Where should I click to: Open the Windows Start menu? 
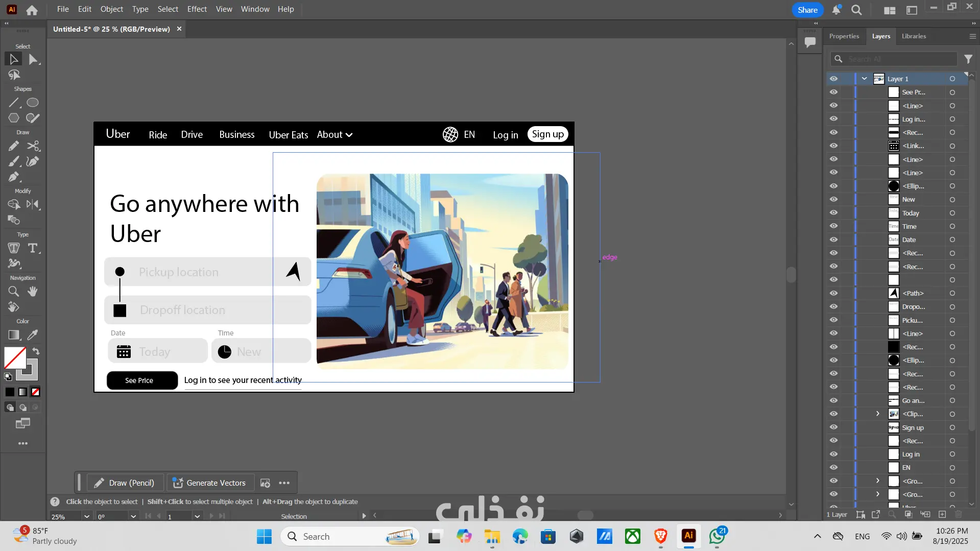pyautogui.click(x=264, y=536)
